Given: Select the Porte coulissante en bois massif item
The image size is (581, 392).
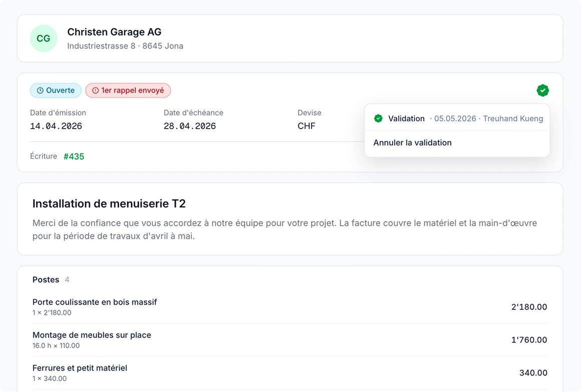Looking at the screenshot, I should tap(95, 302).
